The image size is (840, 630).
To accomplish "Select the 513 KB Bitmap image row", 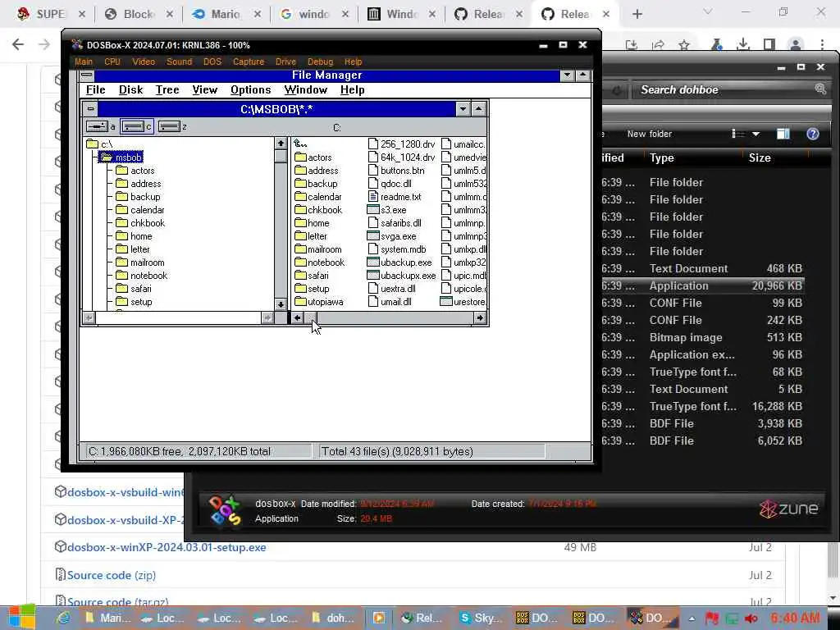I will (702, 337).
